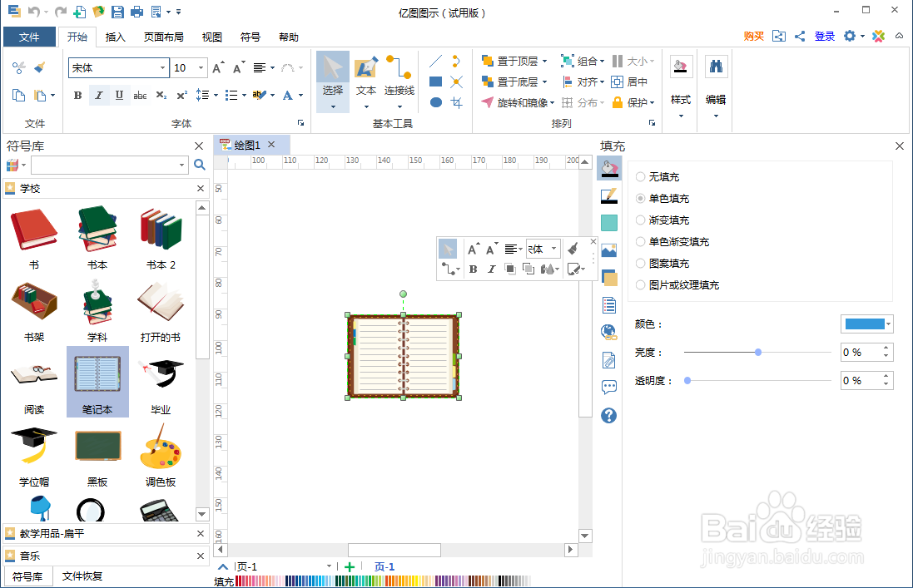Image resolution: width=913 pixels, height=588 pixels.
Task: Click the symbol library search magnifier
Action: [198, 165]
